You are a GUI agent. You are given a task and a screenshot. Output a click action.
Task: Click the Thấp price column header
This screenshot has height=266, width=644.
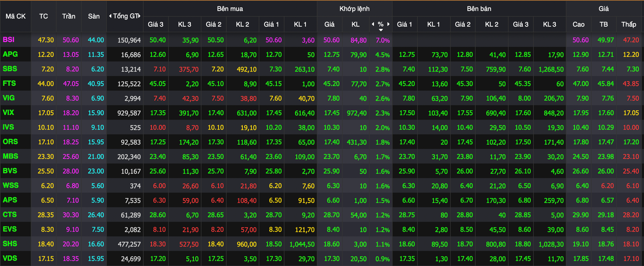tap(629, 24)
